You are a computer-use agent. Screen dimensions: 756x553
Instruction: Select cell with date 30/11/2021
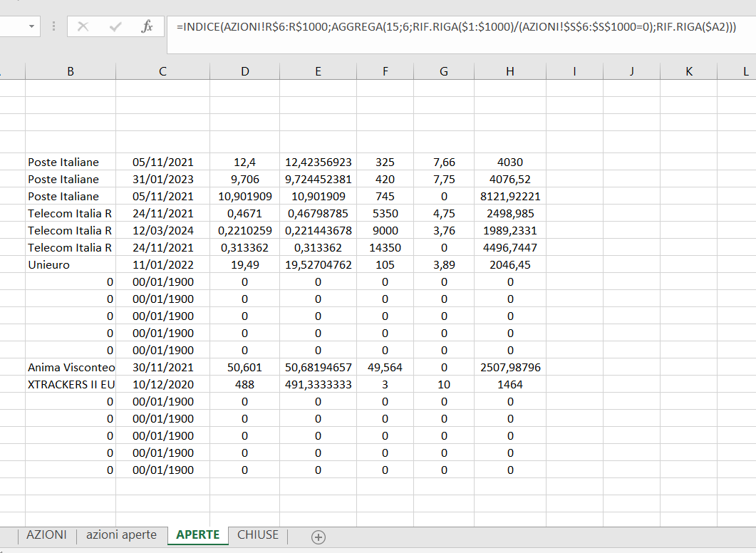pos(163,368)
